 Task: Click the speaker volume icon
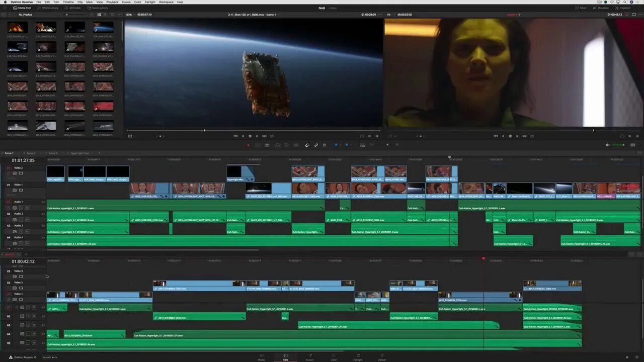pos(608,145)
